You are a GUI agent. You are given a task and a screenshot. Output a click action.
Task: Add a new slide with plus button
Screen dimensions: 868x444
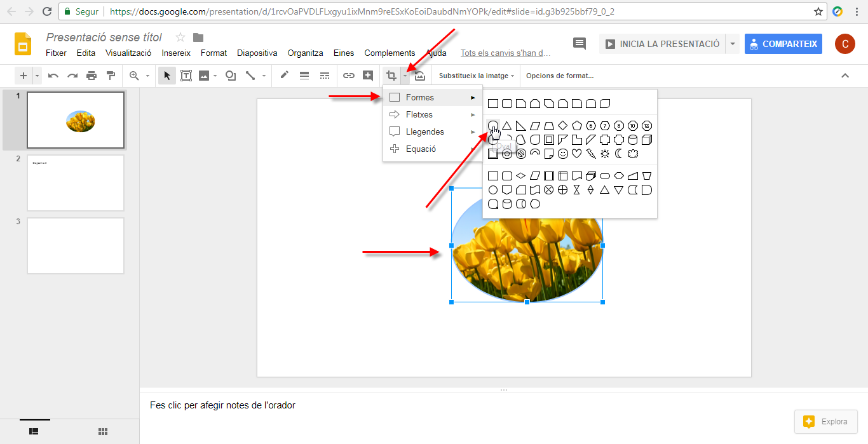tap(24, 76)
